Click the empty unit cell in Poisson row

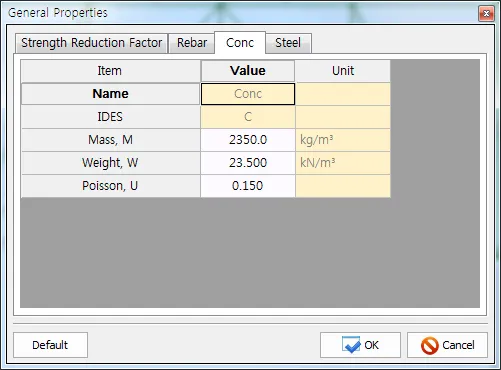click(343, 186)
